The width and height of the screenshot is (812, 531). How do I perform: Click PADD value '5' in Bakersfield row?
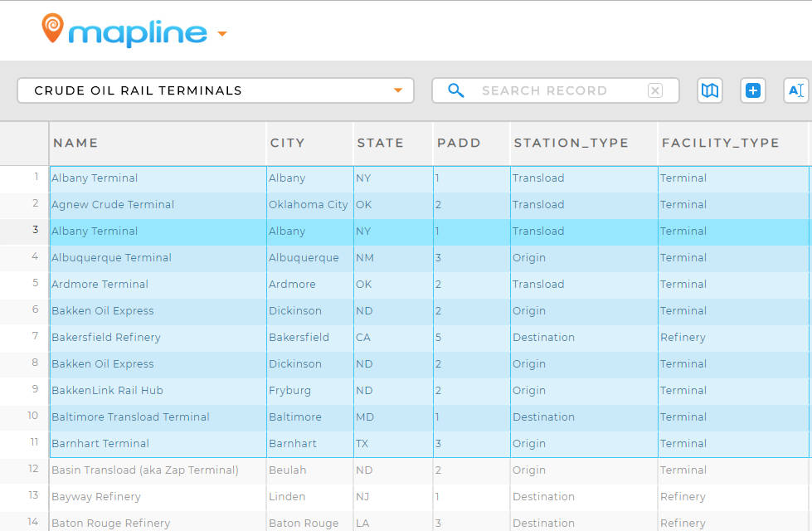(438, 338)
